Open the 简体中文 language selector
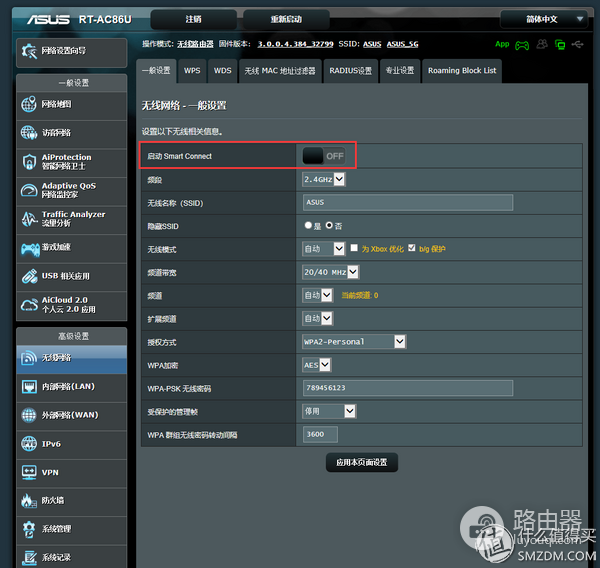This screenshot has width=600, height=568. click(545, 19)
